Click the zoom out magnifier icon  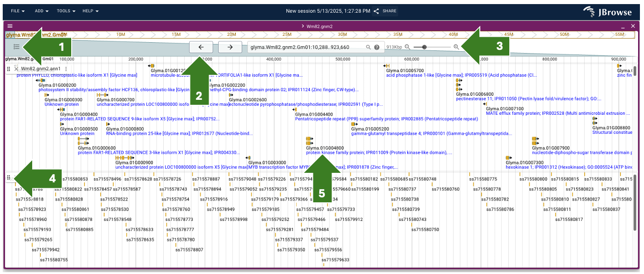point(407,47)
